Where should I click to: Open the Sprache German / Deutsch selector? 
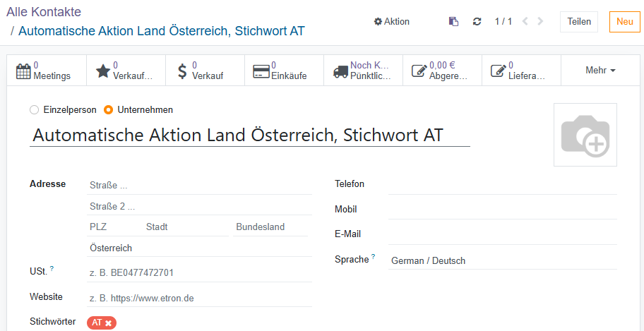tap(502, 260)
